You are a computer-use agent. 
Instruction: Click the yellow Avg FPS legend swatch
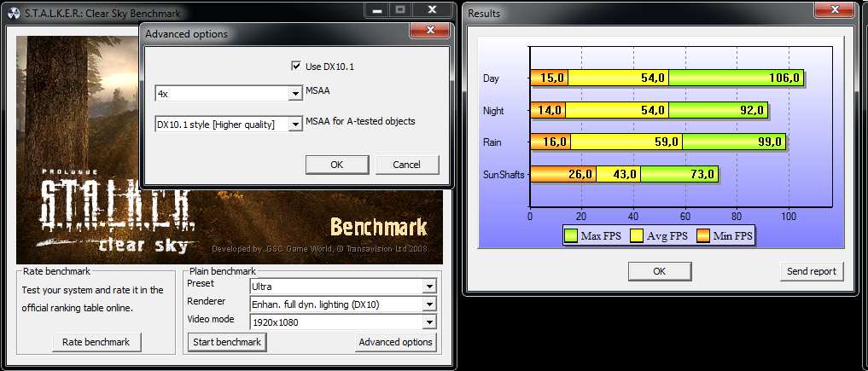point(638,236)
